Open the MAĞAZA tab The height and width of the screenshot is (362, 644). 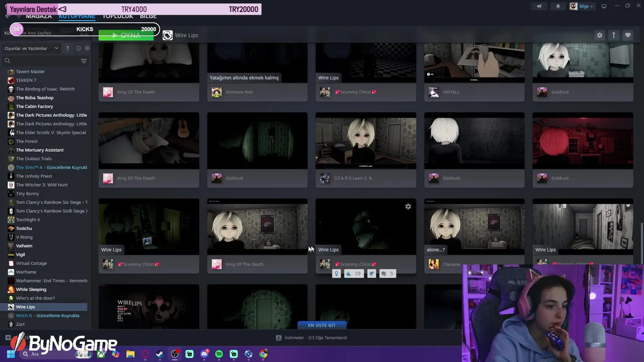click(x=39, y=16)
